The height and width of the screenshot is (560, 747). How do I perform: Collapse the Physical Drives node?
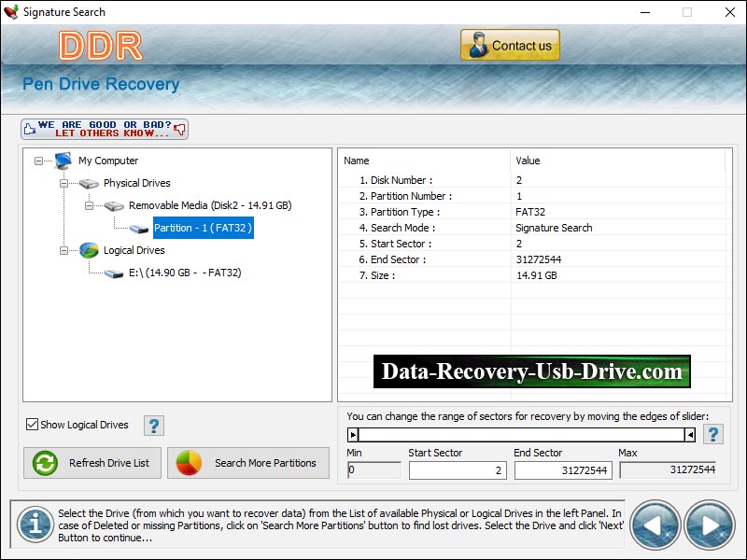pyautogui.click(x=63, y=183)
